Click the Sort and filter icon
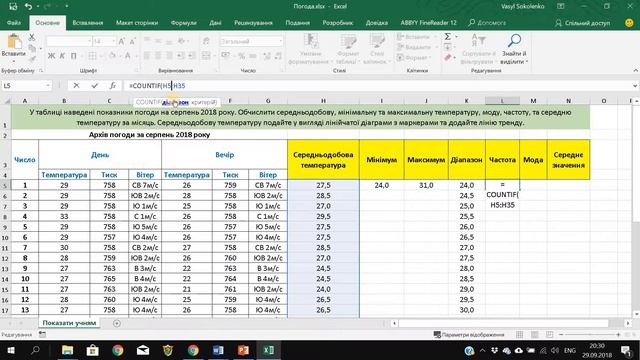 (478, 41)
